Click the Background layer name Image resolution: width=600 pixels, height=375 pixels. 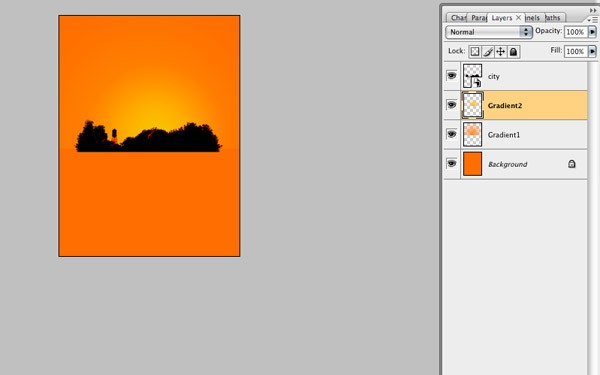508,164
